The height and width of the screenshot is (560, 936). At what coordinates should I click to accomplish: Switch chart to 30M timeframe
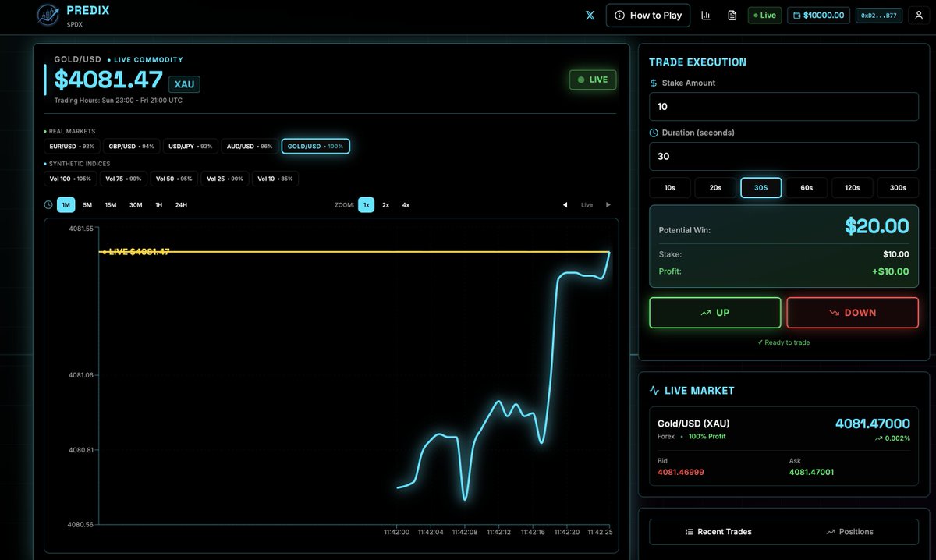tap(136, 205)
